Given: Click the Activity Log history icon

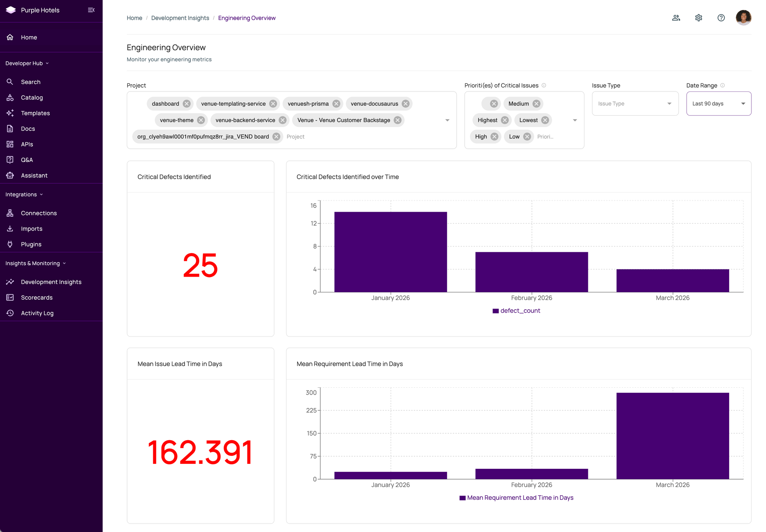Looking at the screenshot, I should coord(10,313).
